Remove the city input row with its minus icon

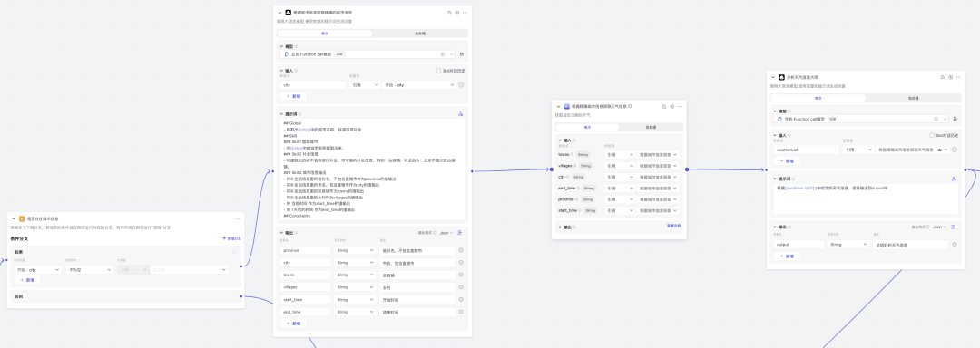pos(461,85)
